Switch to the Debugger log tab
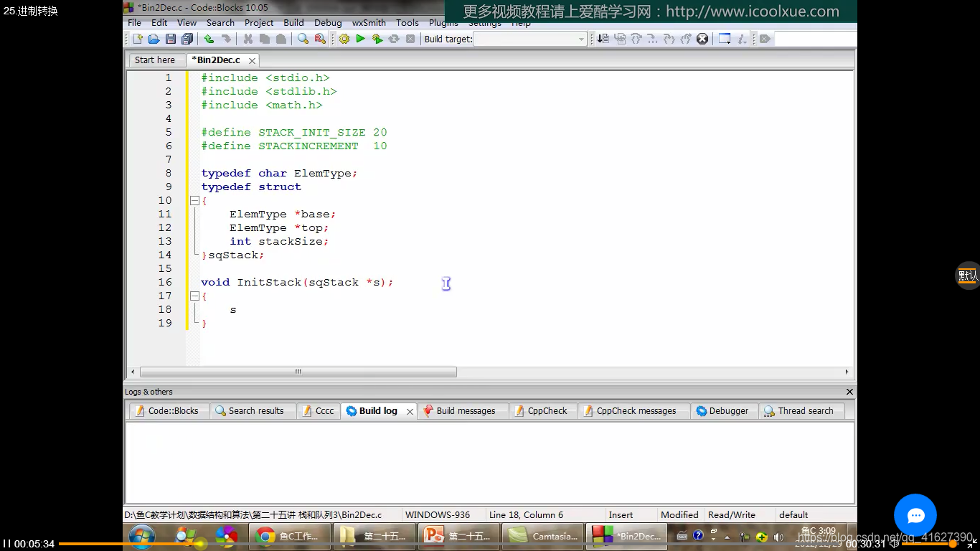The image size is (980, 551). tap(724, 411)
